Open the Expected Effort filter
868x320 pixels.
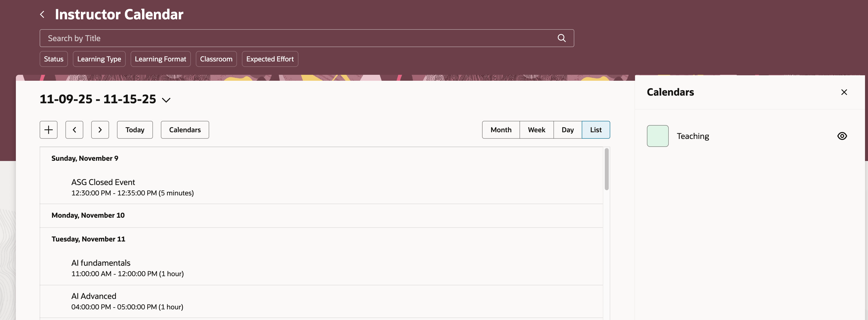270,59
